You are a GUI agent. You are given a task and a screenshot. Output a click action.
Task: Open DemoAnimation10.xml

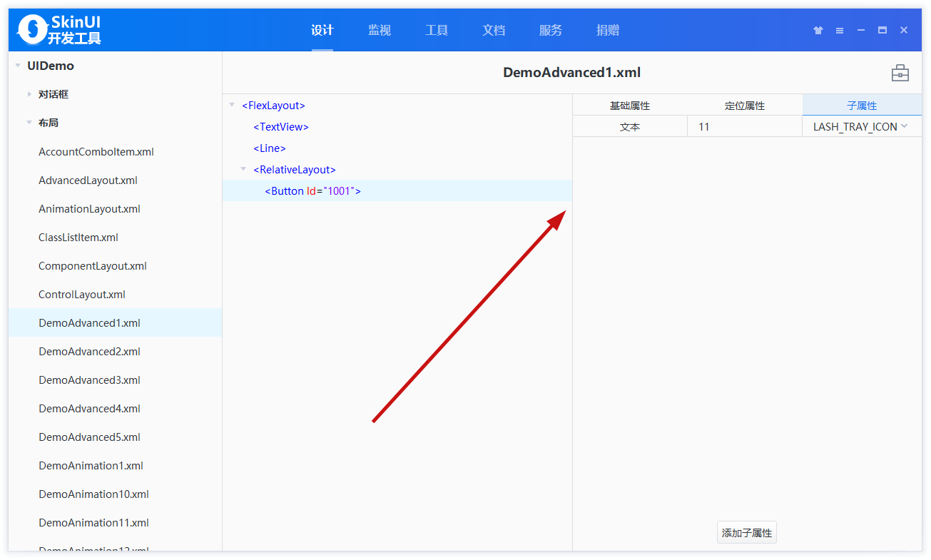pyautogui.click(x=93, y=494)
